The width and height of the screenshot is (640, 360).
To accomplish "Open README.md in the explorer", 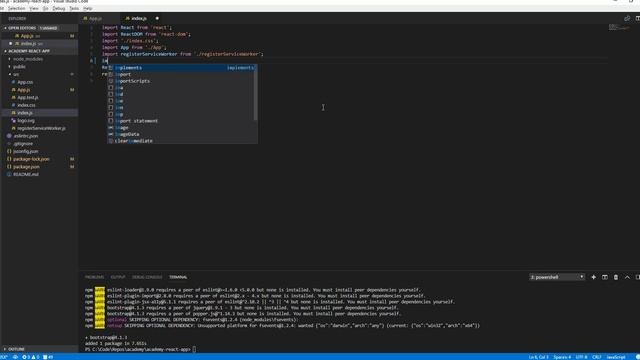I will 26,174.
